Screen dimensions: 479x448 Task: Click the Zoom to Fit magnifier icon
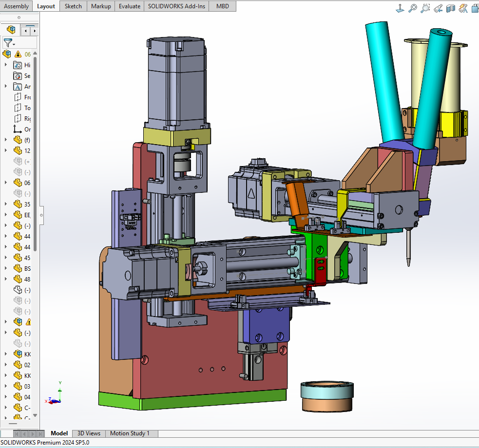(x=413, y=8)
